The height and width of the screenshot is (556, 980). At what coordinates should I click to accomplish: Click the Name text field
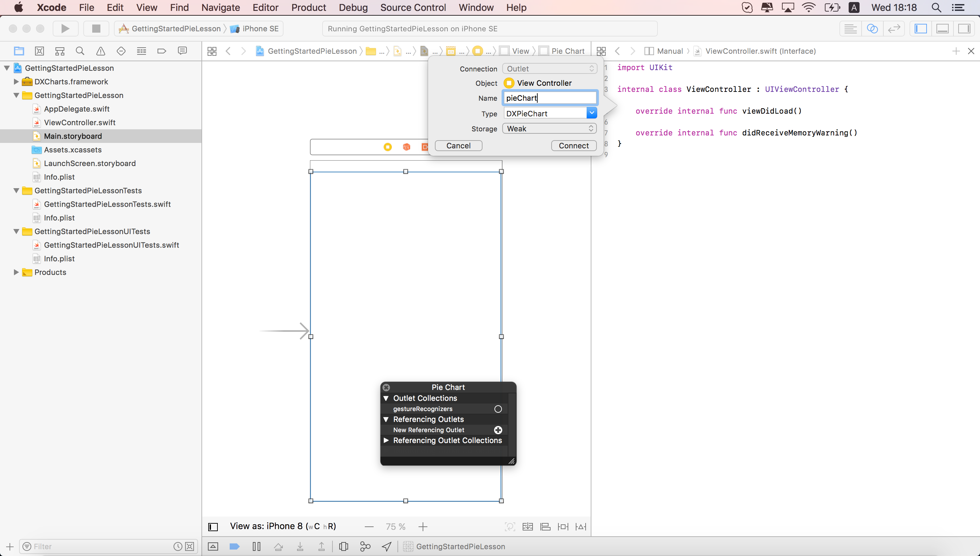coord(549,98)
